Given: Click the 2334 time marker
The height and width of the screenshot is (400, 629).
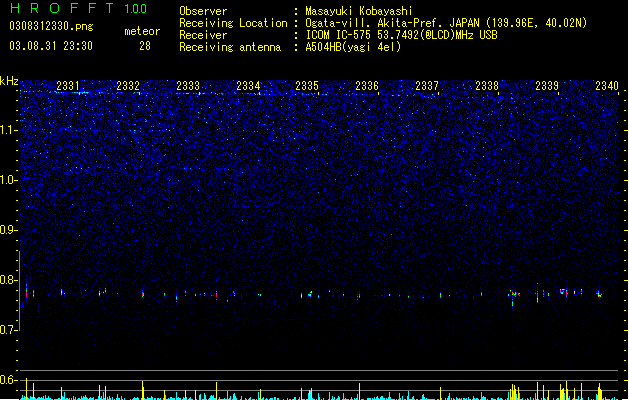Looking at the screenshot, I should pyautogui.click(x=248, y=86).
